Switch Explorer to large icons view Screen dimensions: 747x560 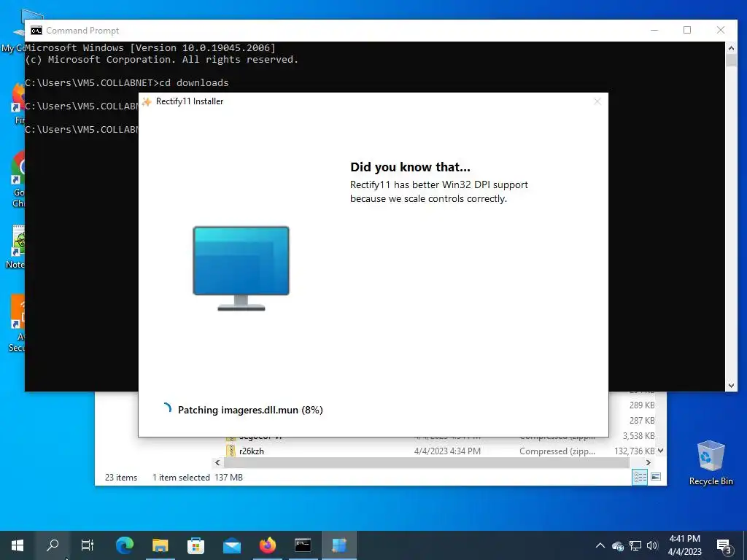[656, 477]
